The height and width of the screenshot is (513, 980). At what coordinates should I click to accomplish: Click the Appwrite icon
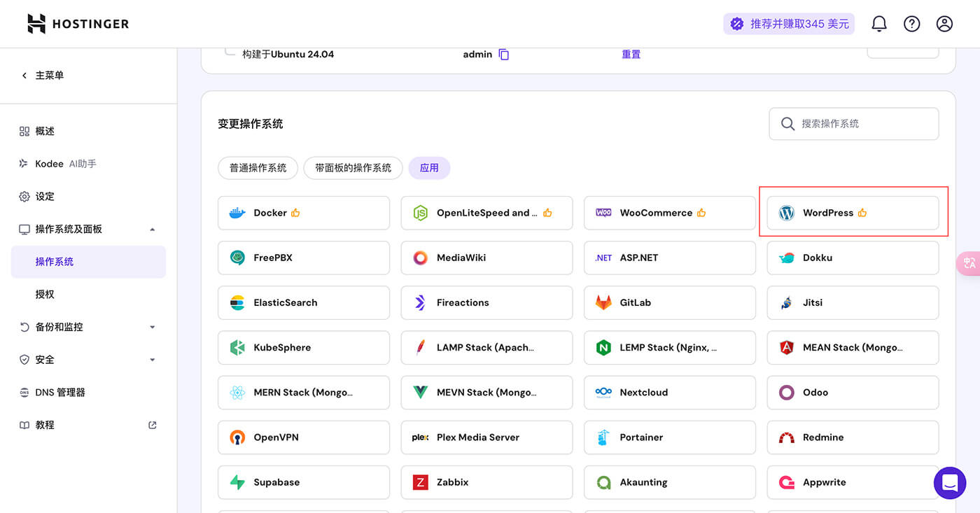786,482
